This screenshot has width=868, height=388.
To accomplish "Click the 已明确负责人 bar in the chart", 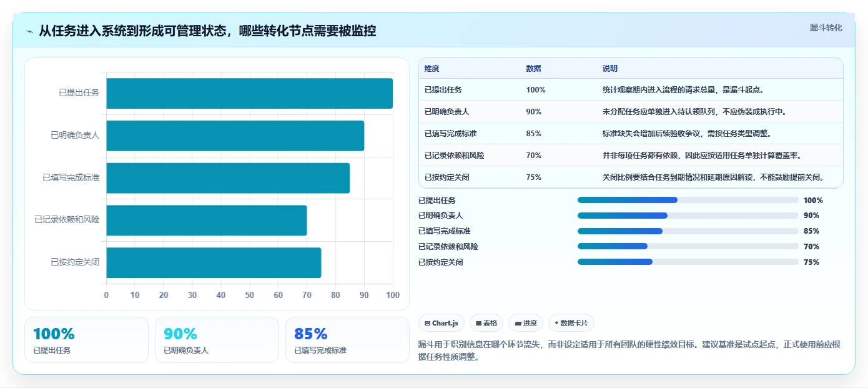I will (235, 136).
